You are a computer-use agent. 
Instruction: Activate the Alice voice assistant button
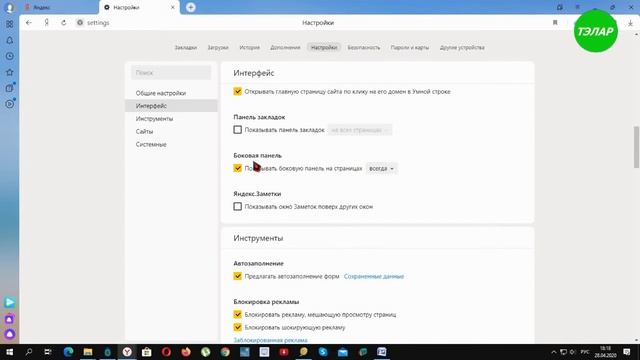tap(9, 335)
